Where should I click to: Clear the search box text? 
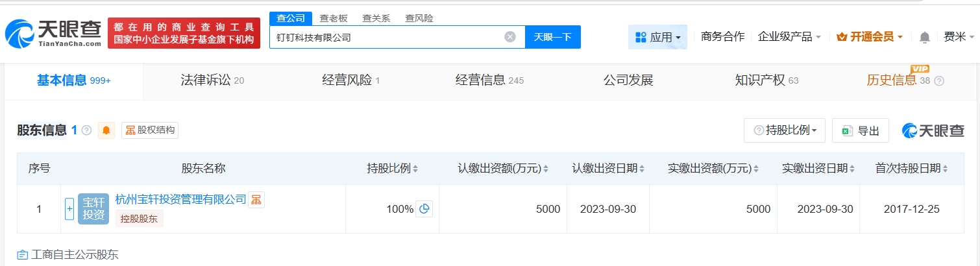tap(510, 37)
